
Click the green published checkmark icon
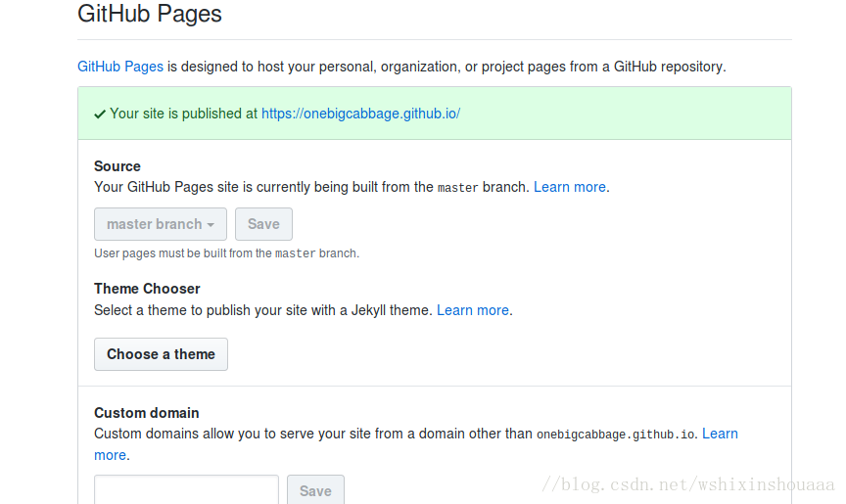100,115
